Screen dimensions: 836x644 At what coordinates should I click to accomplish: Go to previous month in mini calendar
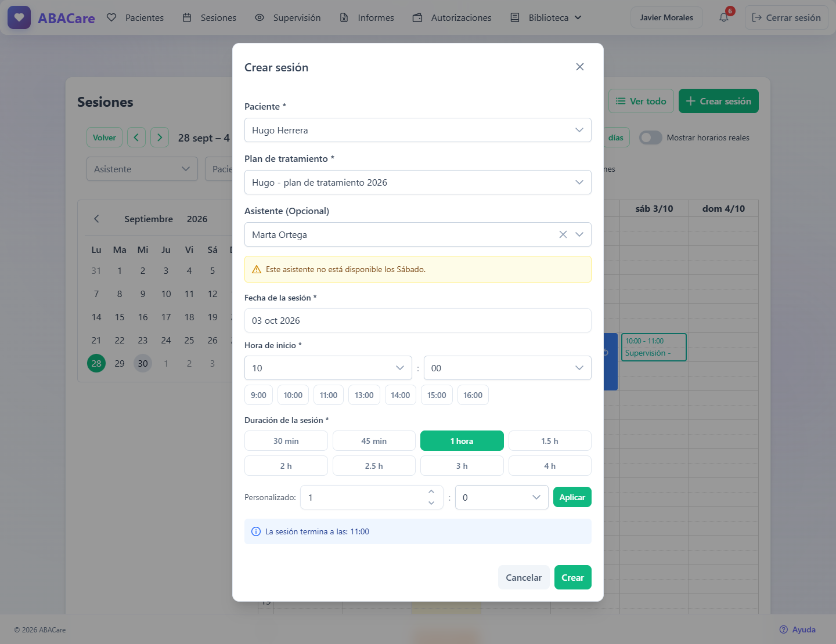[x=96, y=219]
